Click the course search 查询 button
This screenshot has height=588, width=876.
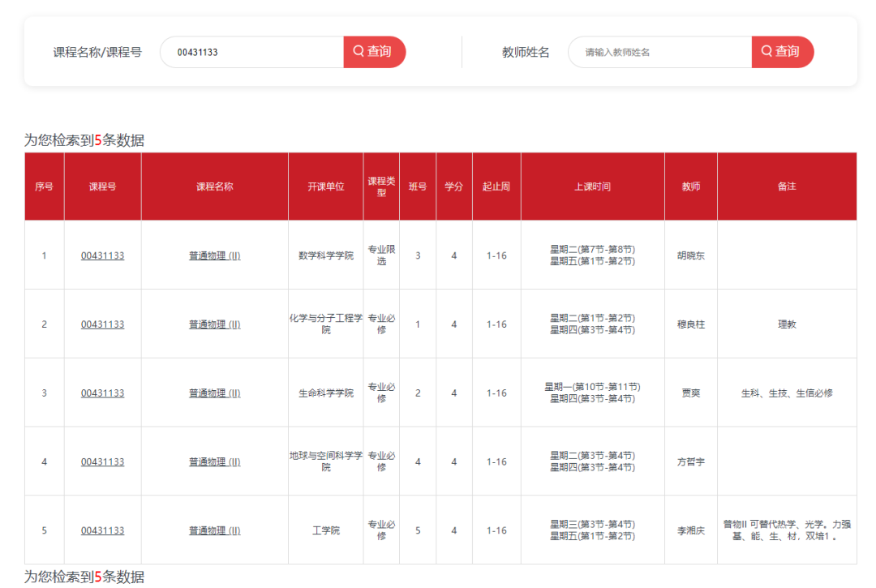374,52
